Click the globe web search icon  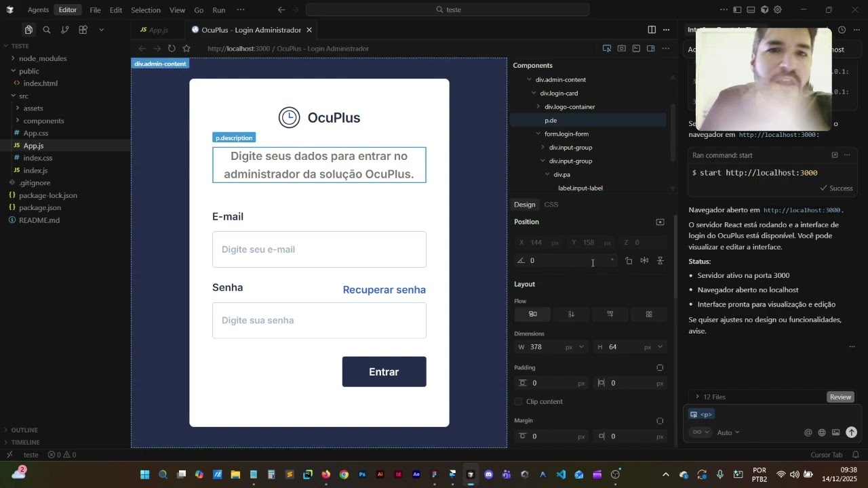coord(822,432)
